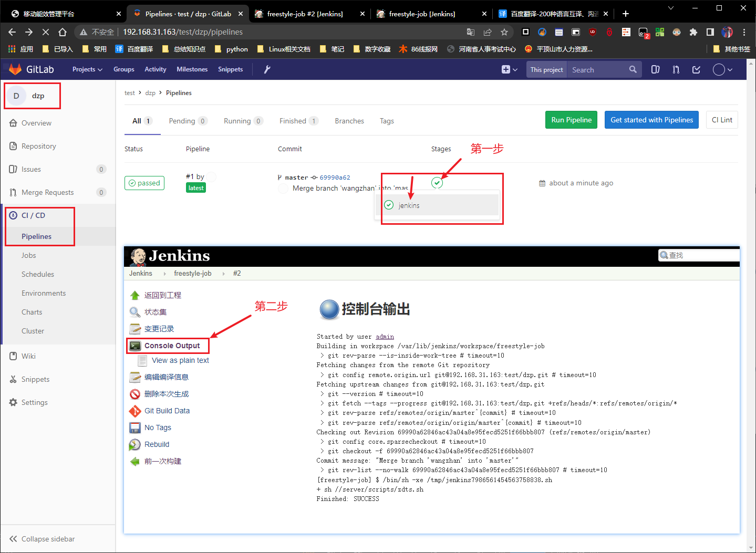Image resolution: width=756 pixels, height=553 pixels.
Task: Focus the Jenkins 查找 search box
Action: tap(699, 255)
